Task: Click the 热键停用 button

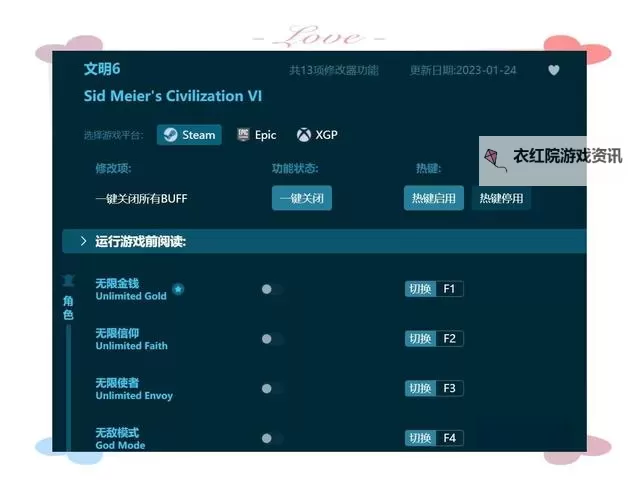Action: (501, 198)
